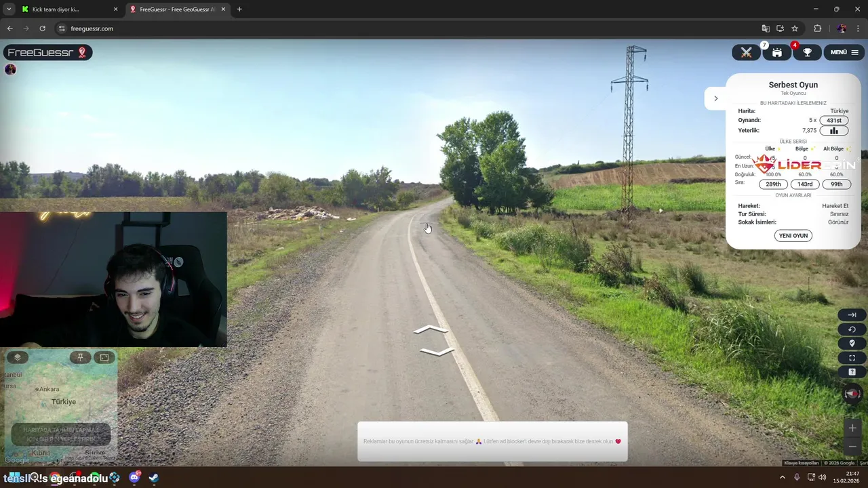Move backward using lower road arrow
868x488 pixels.
point(437,351)
